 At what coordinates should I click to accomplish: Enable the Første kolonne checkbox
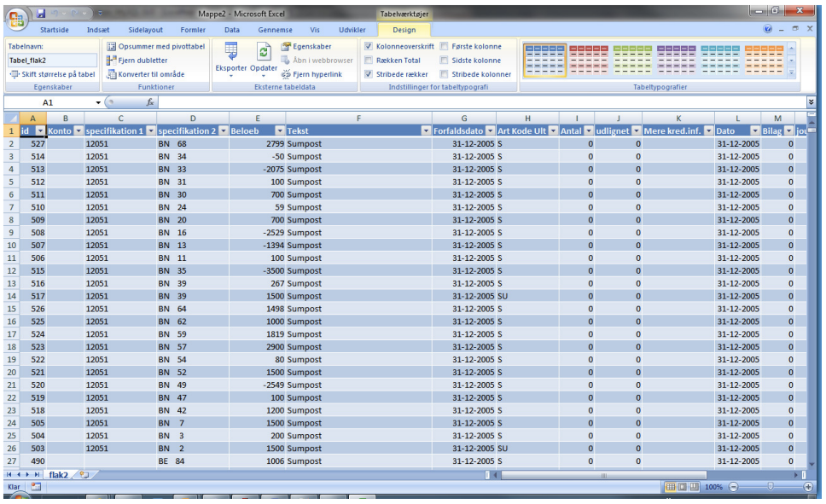click(x=444, y=46)
